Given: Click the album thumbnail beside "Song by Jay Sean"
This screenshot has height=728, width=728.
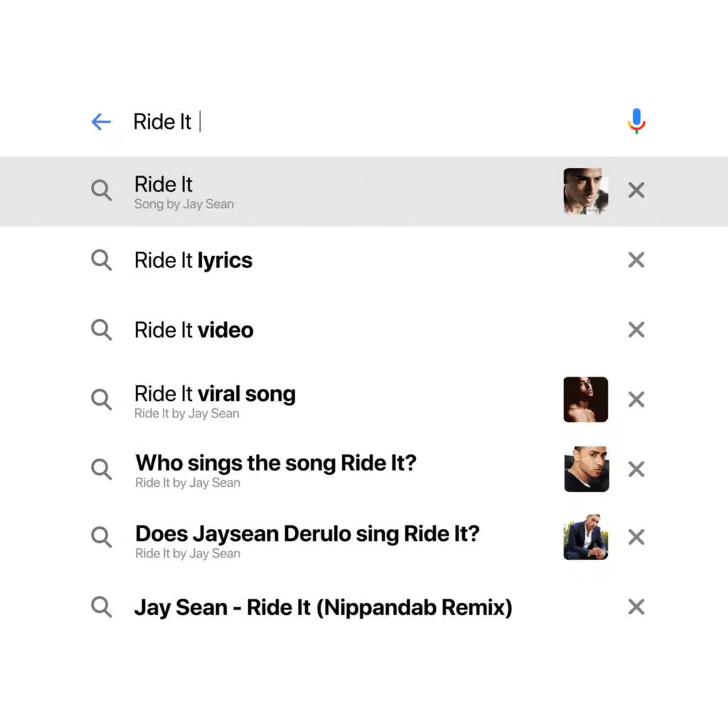Looking at the screenshot, I should point(586,191).
